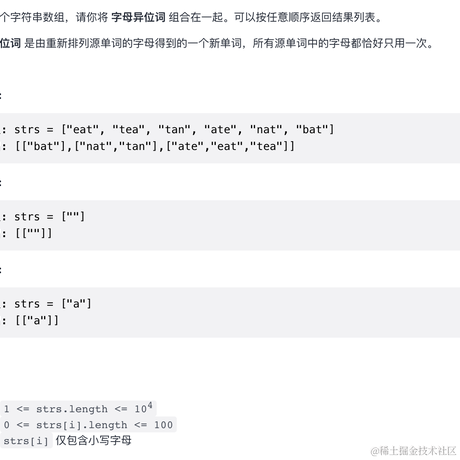Click the 0 <= strs[i].length <= 100 constraint
The width and height of the screenshot is (460, 460).
(88, 425)
